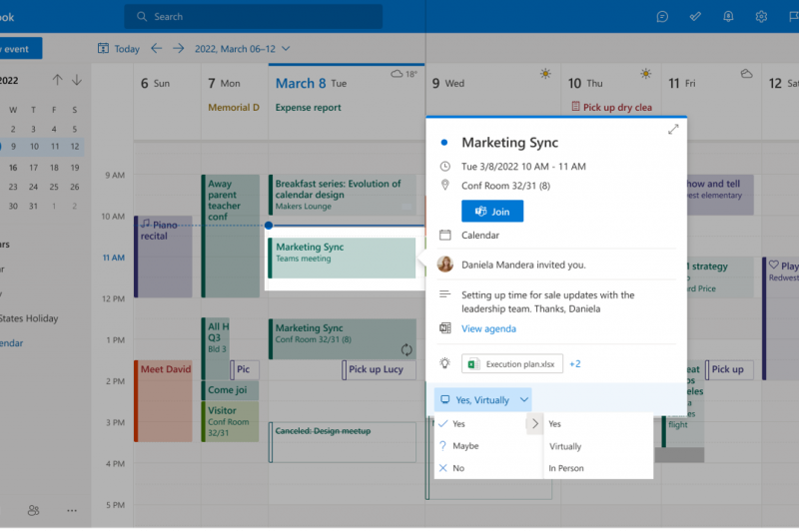Open the Expense report all-day event

[x=308, y=108]
